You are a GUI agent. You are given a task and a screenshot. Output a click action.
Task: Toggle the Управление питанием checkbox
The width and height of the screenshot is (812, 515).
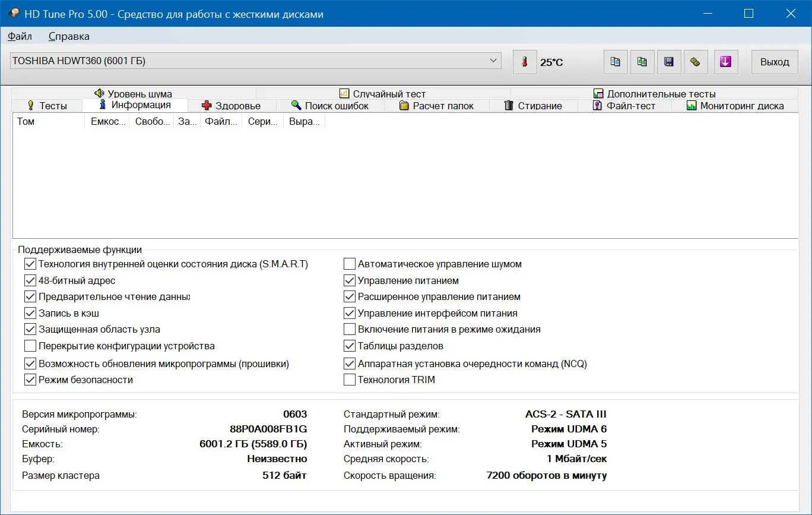coord(350,280)
